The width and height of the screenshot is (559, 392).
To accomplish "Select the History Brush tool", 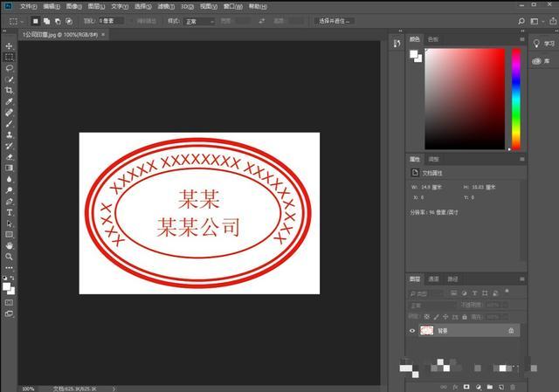I will coord(10,146).
